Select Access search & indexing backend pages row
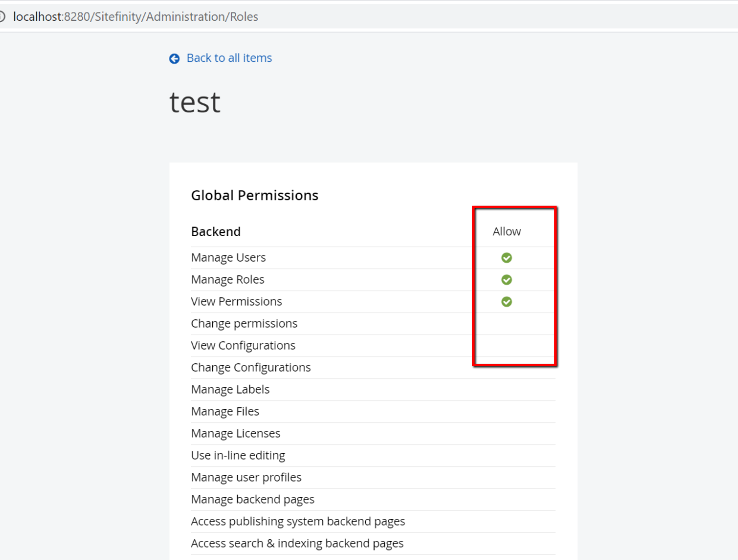The image size is (738, 560). 373,543
